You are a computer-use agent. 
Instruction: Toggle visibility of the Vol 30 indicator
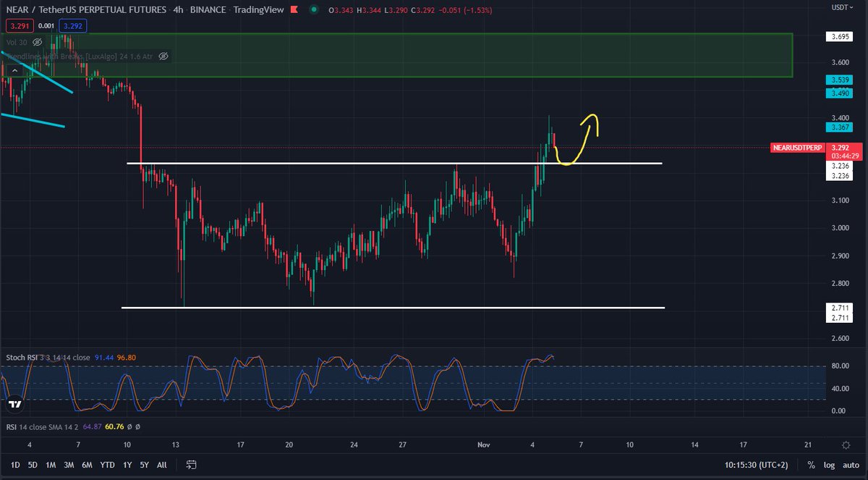(38, 42)
